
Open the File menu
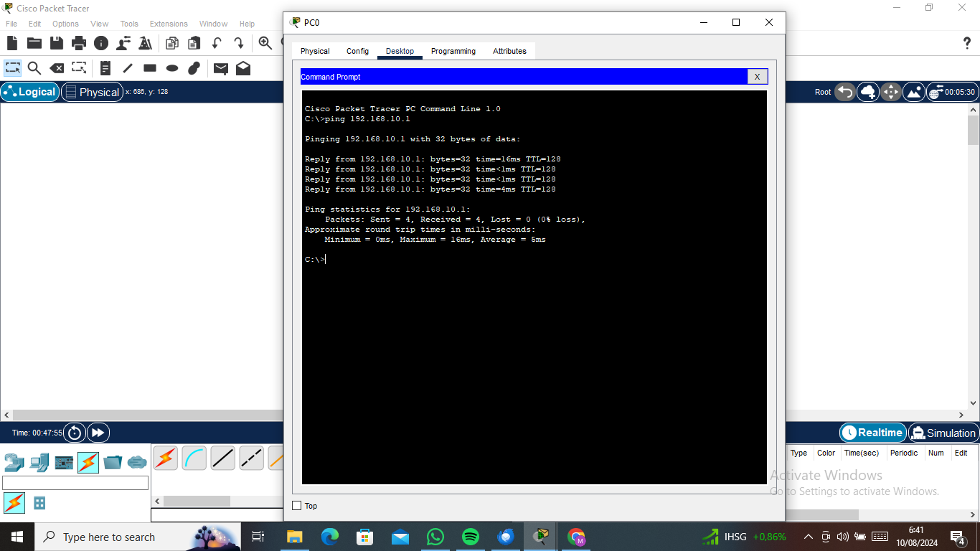11,24
